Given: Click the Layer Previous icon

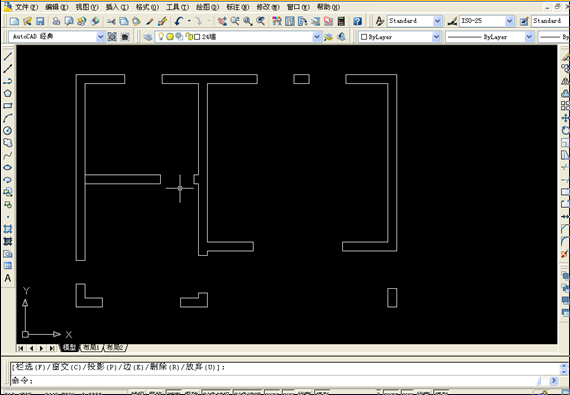Looking at the screenshot, I should tap(341, 37).
